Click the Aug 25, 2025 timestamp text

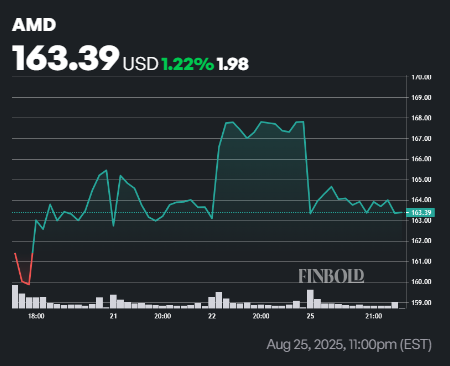[x=349, y=345]
